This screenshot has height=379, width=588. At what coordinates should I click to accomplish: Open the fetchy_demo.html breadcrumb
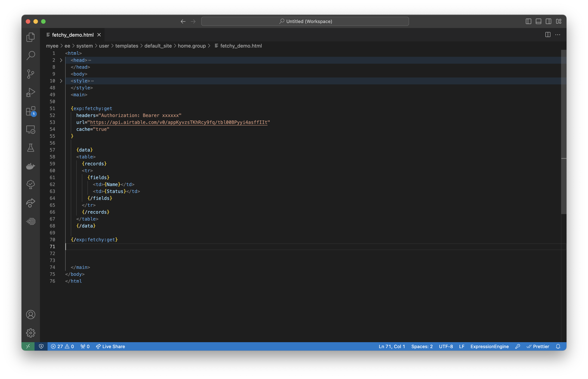[238, 46]
